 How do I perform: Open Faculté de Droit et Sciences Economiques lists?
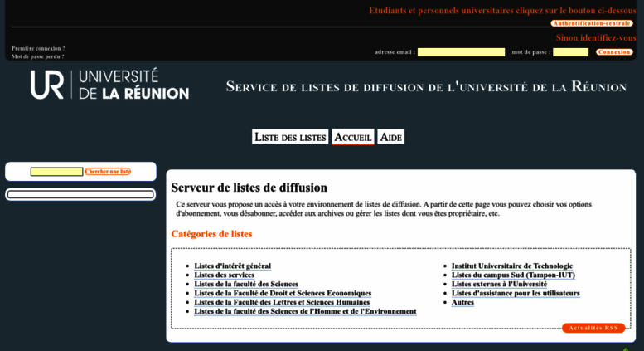(283, 293)
